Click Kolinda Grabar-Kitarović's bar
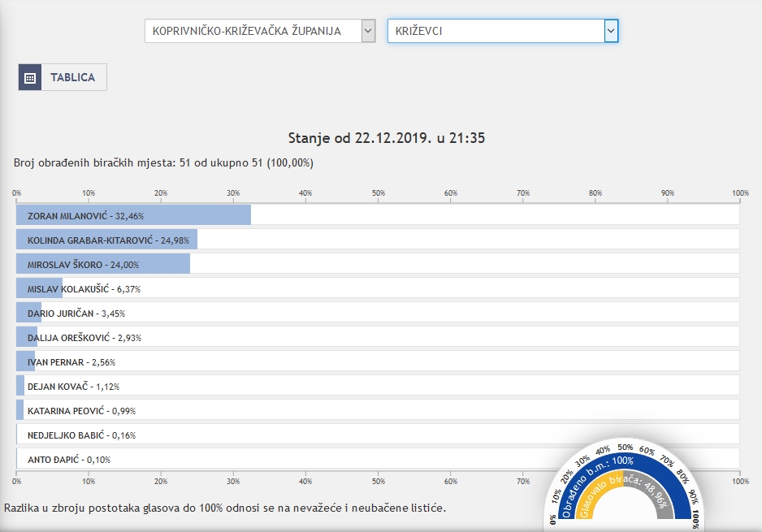 [x=106, y=240]
